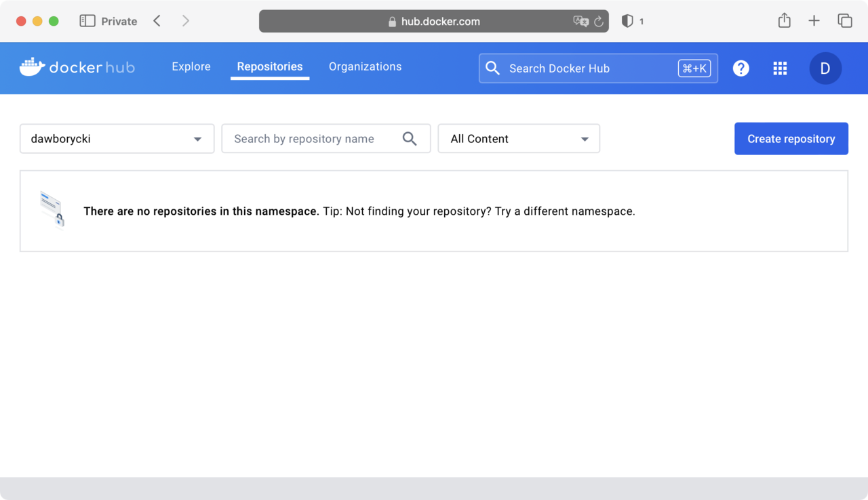Open the apps grid menu icon
868x500 pixels.
coord(780,68)
